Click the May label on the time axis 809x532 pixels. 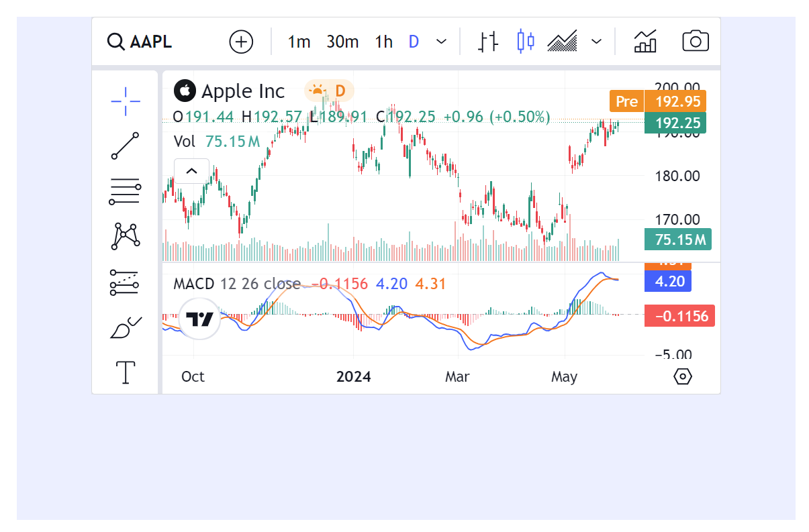point(564,376)
